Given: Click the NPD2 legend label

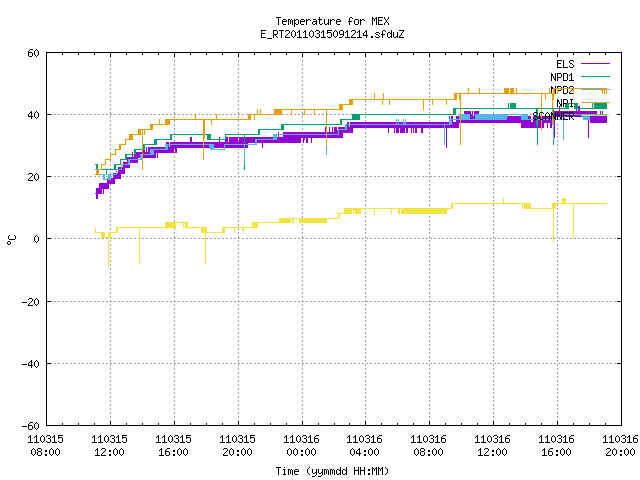Looking at the screenshot, I should [x=562, y=90].
